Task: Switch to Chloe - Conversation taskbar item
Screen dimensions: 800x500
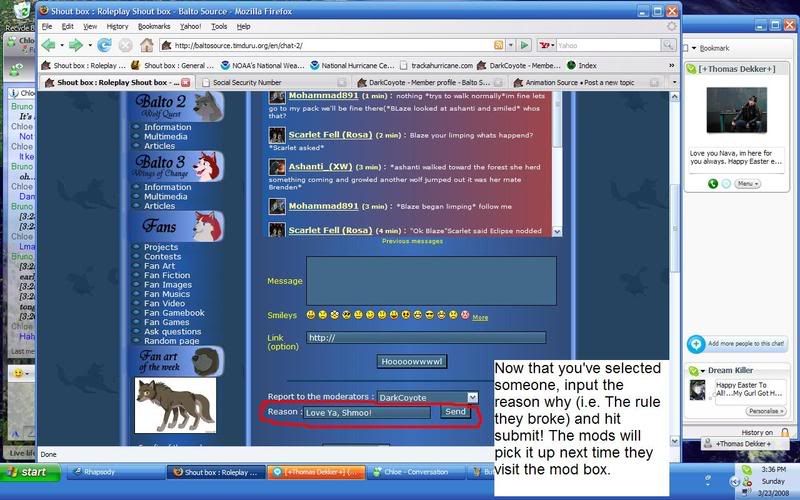Action: (x=416, y=472)
